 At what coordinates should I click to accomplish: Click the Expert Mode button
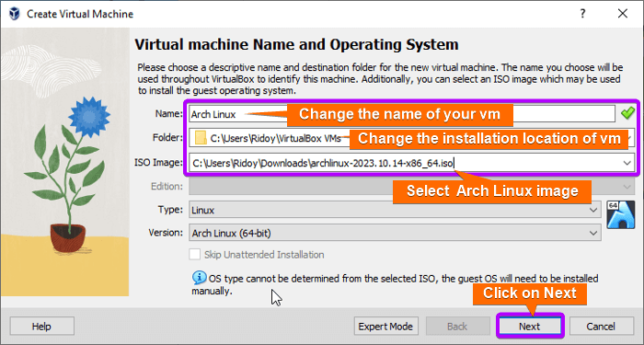point(385,327)
